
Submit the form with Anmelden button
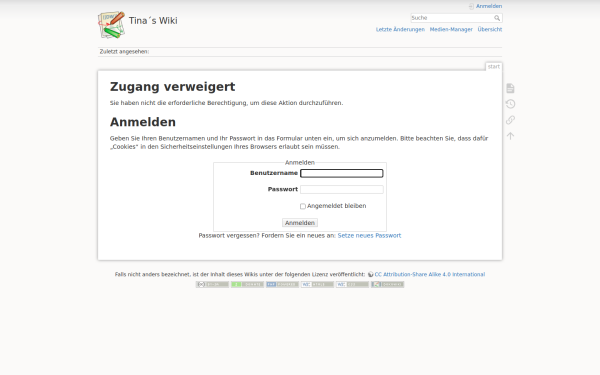[300, 223]
